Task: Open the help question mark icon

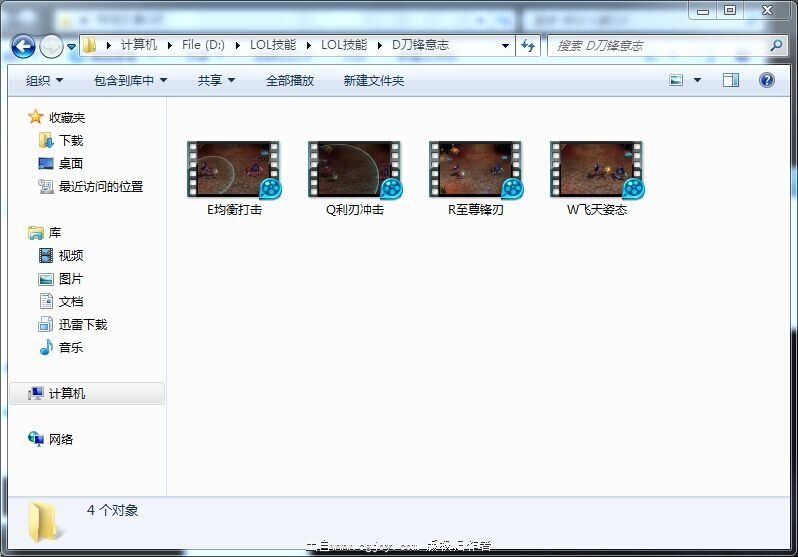Action: [767, 81]
